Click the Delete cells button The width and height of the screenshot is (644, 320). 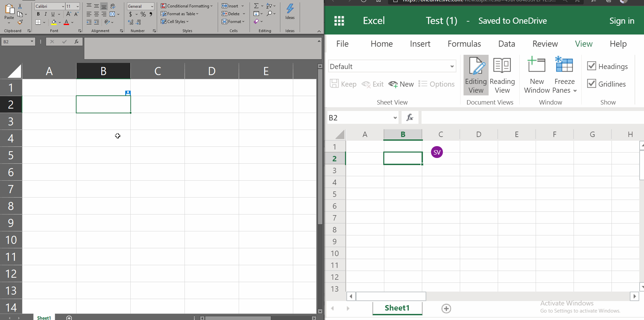[233, 14]
